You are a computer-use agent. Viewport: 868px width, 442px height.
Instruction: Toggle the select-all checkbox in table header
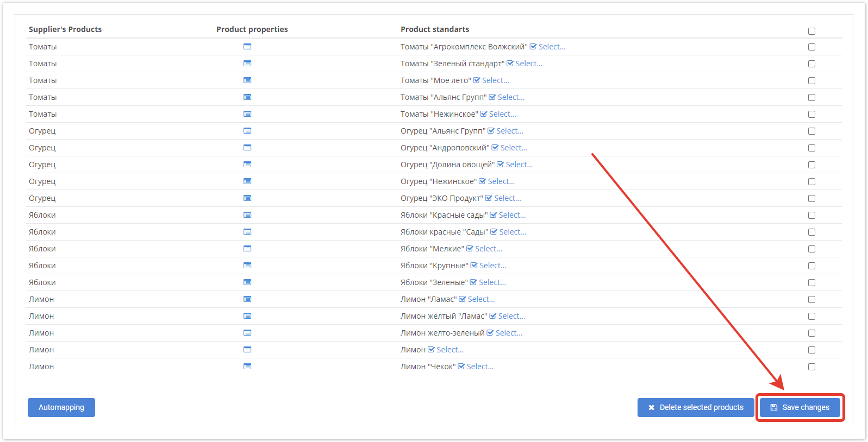[x=811, y=31]
